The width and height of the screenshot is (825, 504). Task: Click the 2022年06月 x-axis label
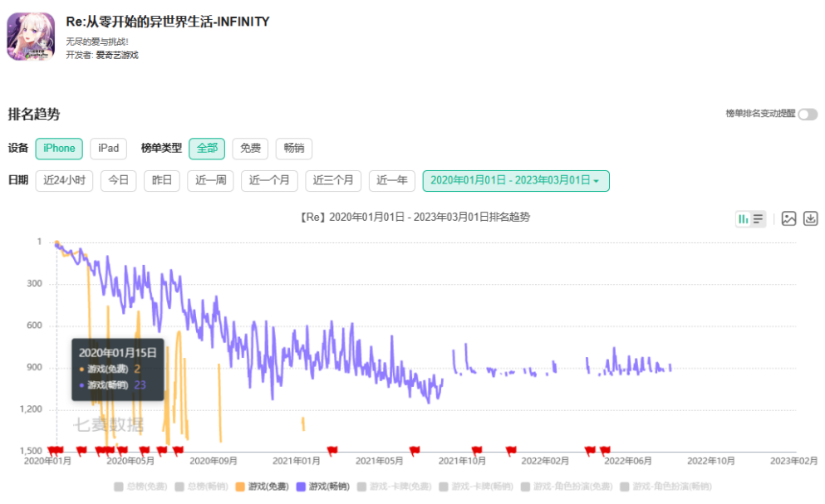[628, 461]
